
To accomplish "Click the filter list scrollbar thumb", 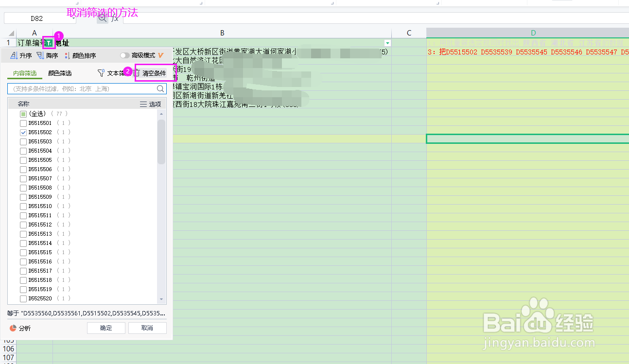I will coord(161,142).
